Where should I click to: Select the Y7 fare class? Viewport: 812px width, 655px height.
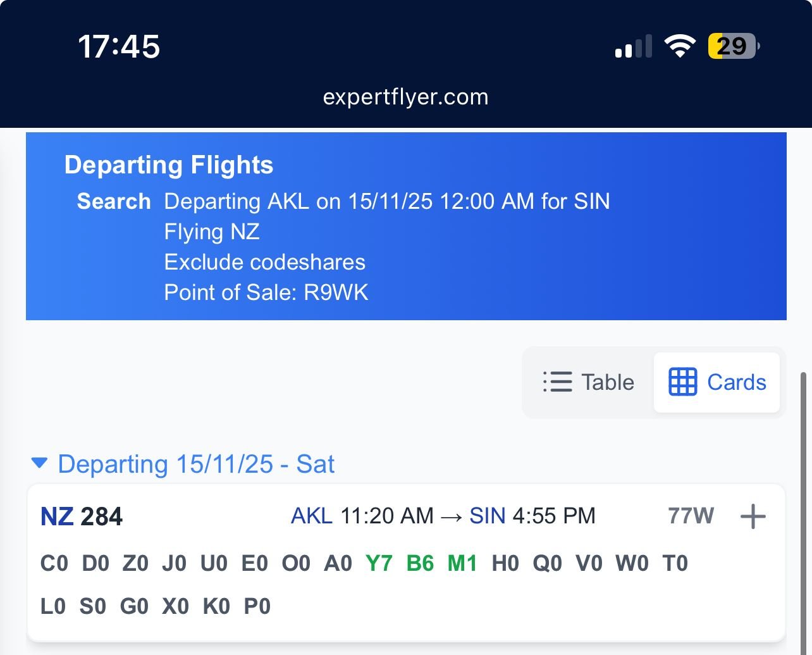point(379,563)
